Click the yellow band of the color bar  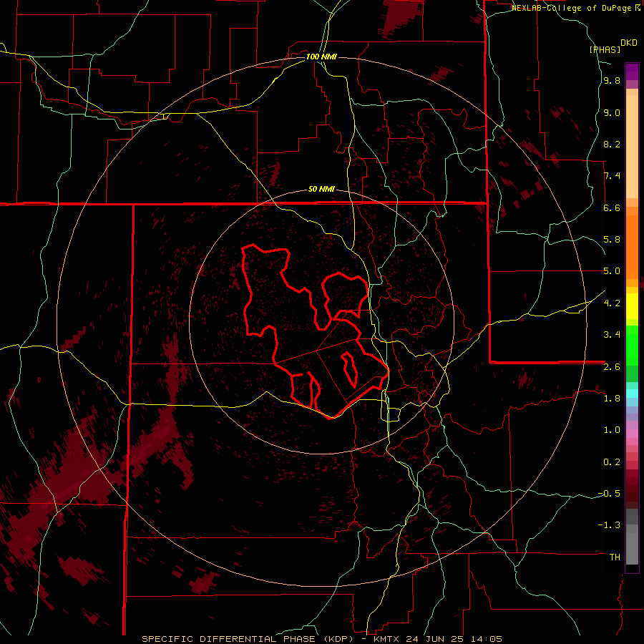pos(632,306)
